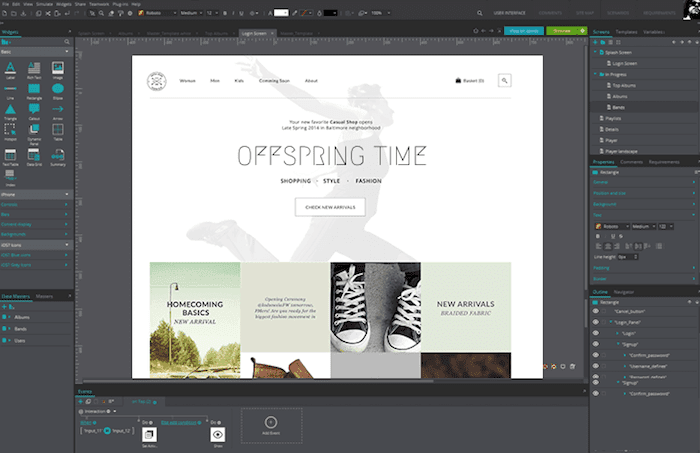Toggle visibility of Login item in outline
Viewport: 700px width, 453px height.
[x=596, y=333]
